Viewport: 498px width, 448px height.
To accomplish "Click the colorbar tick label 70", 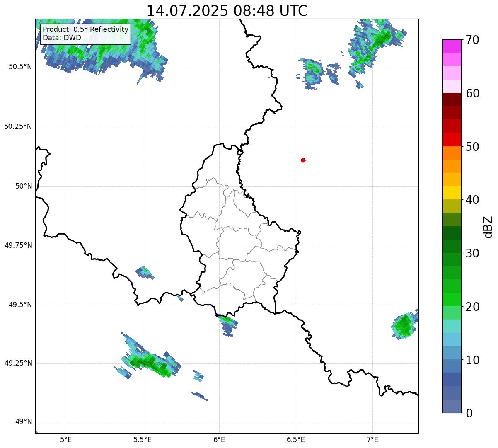I will pos(472,40).
